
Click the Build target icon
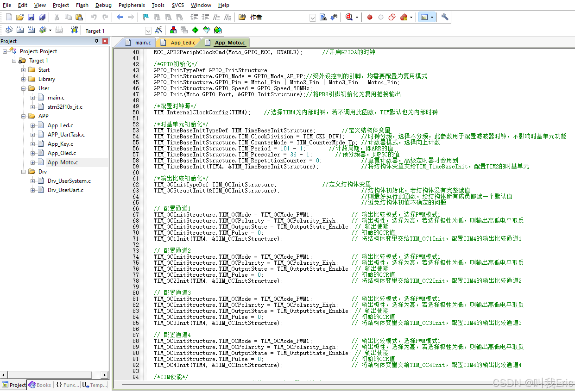click(20, 30)
